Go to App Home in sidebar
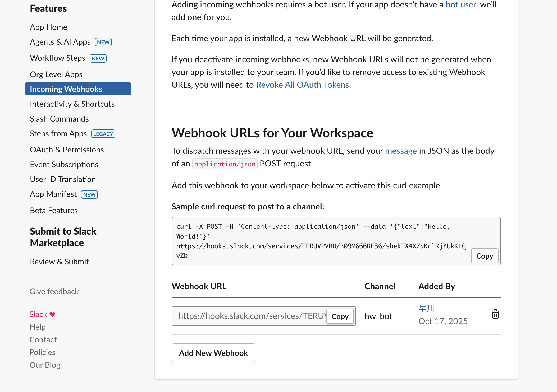Image resolution: width=557 pixels, height=392 pixels. pyautogui.click(x=48, y=27)
